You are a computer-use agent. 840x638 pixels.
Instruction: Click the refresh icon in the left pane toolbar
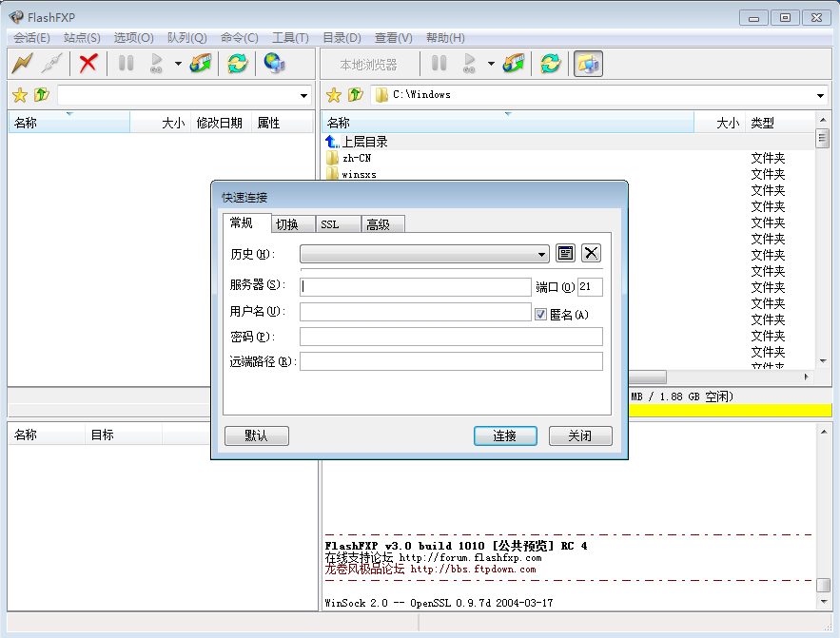237,64
